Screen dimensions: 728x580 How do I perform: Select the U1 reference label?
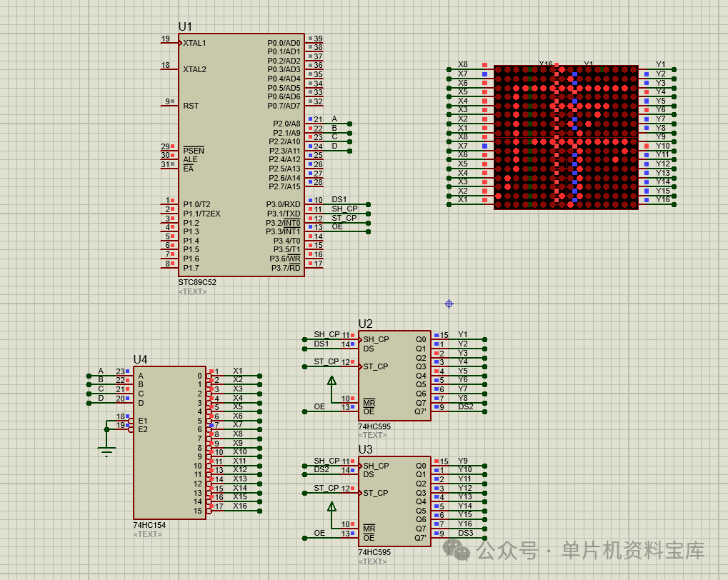(185, 27)
